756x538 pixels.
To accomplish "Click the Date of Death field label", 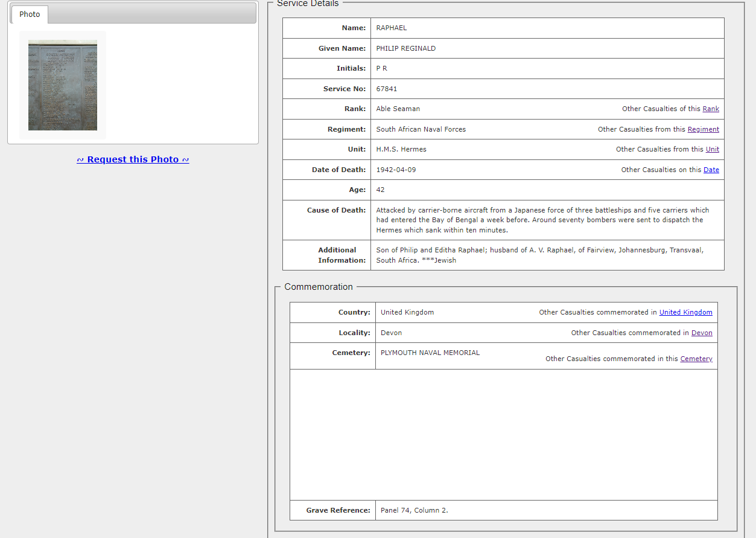I will tap(338, 170).
